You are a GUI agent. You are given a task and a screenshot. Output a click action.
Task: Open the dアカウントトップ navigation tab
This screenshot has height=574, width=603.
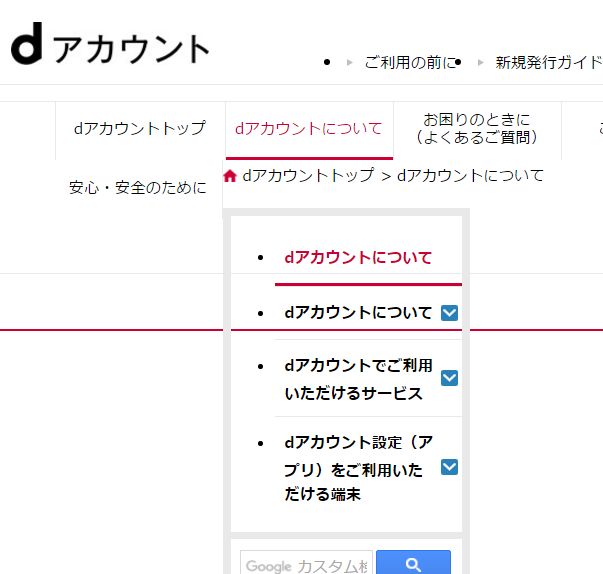(x=140, y=129)
